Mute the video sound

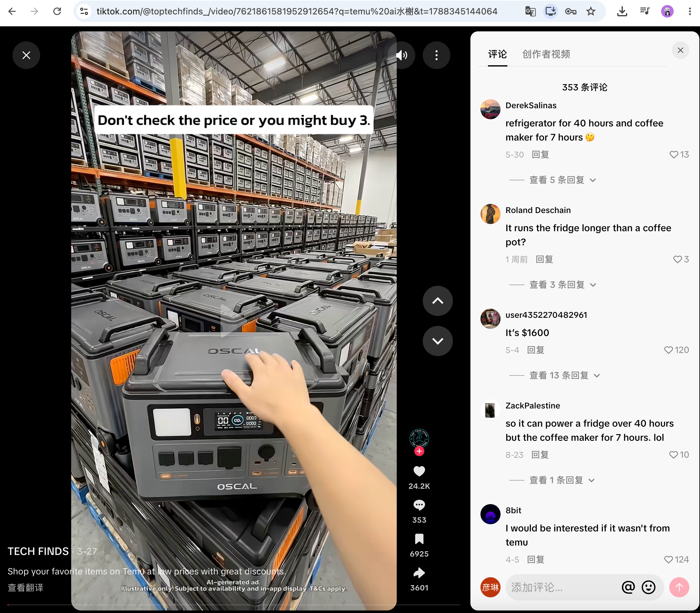(402, 56)
